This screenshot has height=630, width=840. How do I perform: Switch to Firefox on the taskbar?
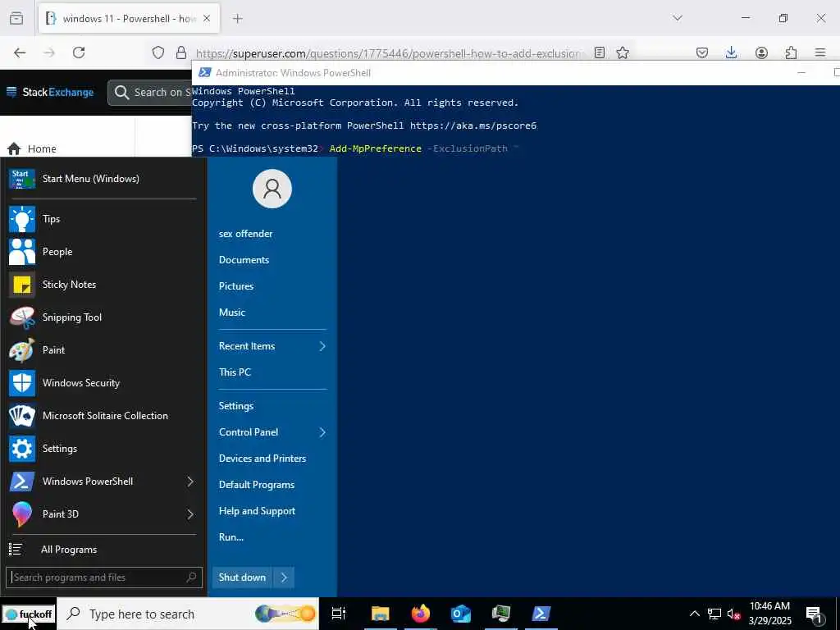pyautogui.click(x=421, y=614)
